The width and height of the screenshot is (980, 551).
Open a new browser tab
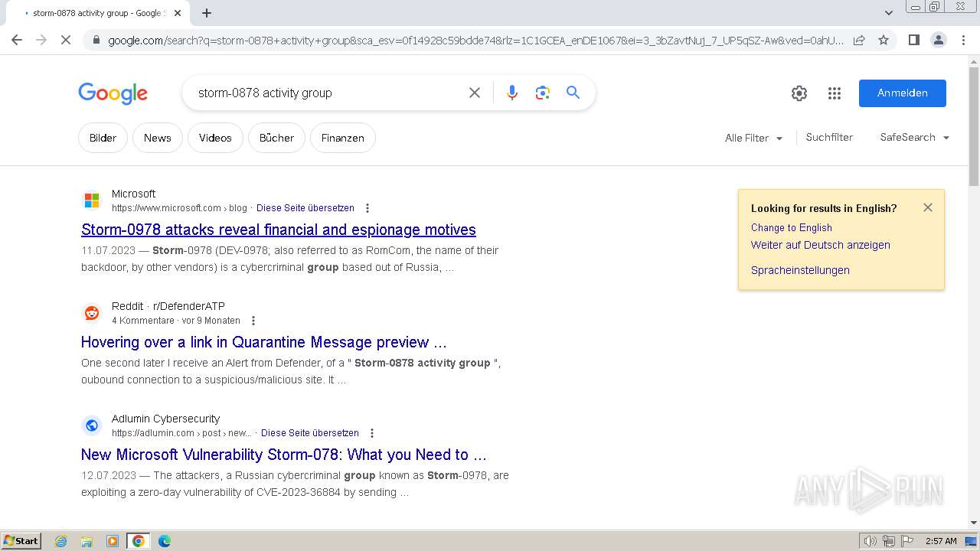click(207, 13)
